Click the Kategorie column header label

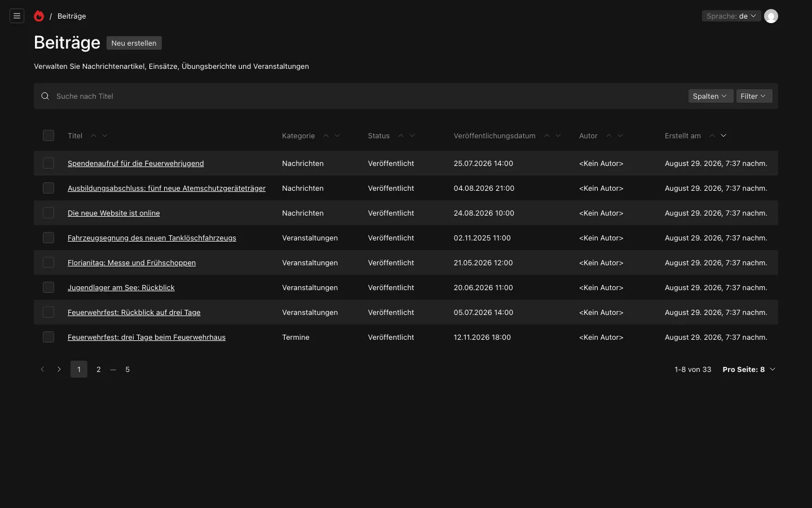[x=298, y=135]
